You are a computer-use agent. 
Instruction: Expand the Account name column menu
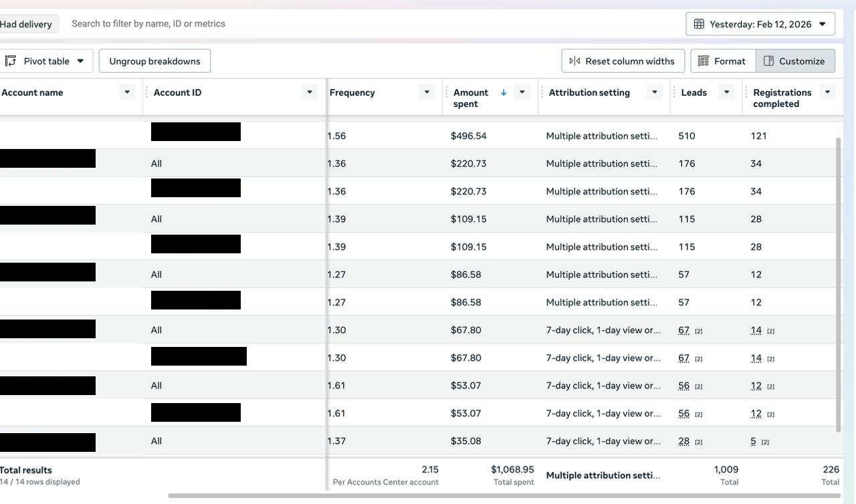coord(126,92)
